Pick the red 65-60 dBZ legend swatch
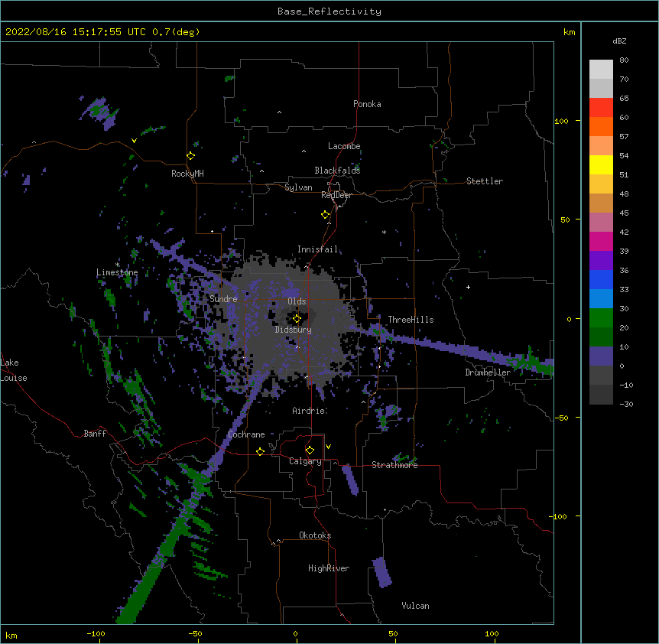 point(601,108)
